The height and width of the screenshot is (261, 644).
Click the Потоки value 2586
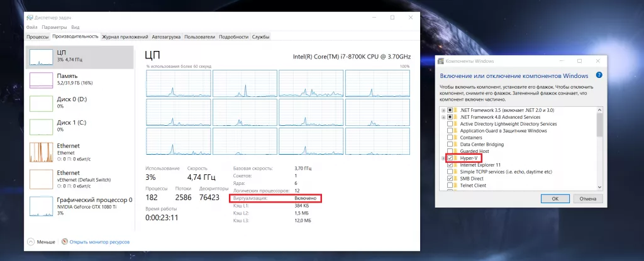pyautogui.click(x=183, y=197)
